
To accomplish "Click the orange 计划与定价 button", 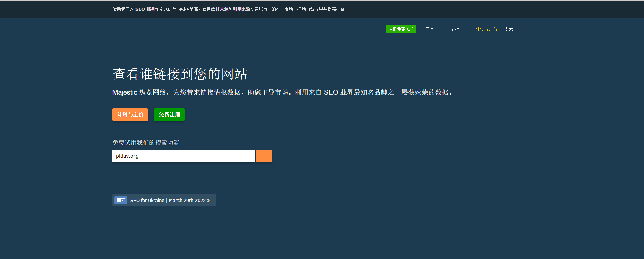I will coord(130,115).
